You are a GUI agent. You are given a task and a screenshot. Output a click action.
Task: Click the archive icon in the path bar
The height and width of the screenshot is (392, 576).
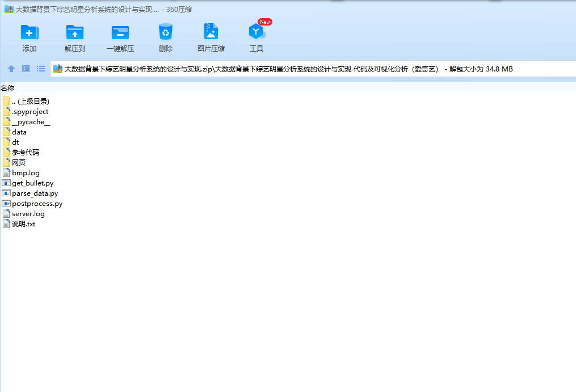point(58,69)
